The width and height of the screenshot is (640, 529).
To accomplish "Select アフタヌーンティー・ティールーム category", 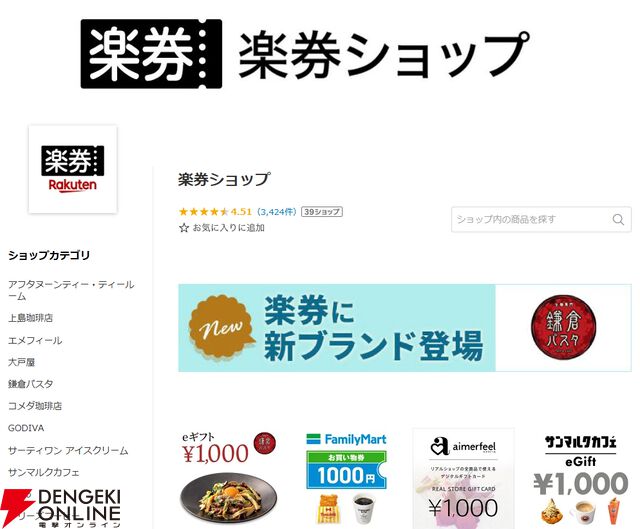I will (x=71, y=290).
